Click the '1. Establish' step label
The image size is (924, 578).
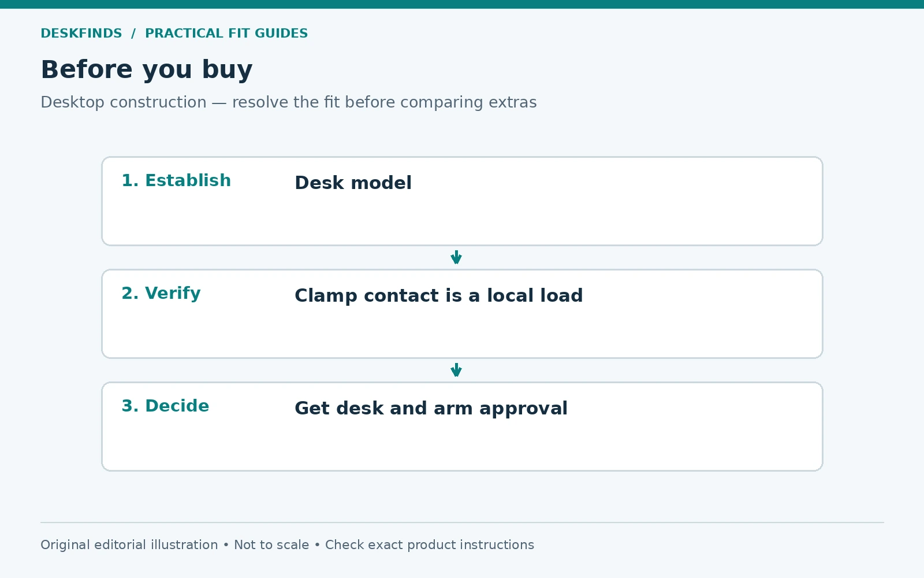coord(176,180)
